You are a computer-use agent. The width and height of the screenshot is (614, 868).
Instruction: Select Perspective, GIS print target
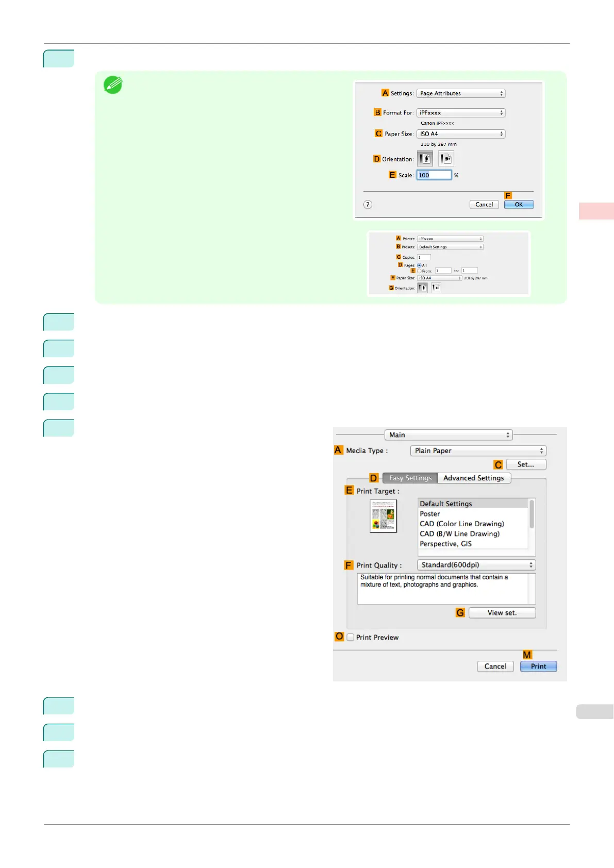click(x=473, y=544)
